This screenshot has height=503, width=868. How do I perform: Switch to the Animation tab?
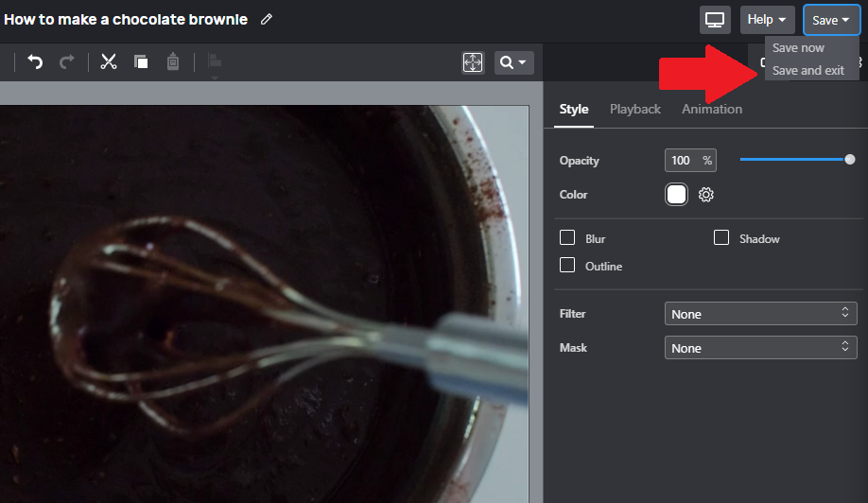(x=712, y=110)
